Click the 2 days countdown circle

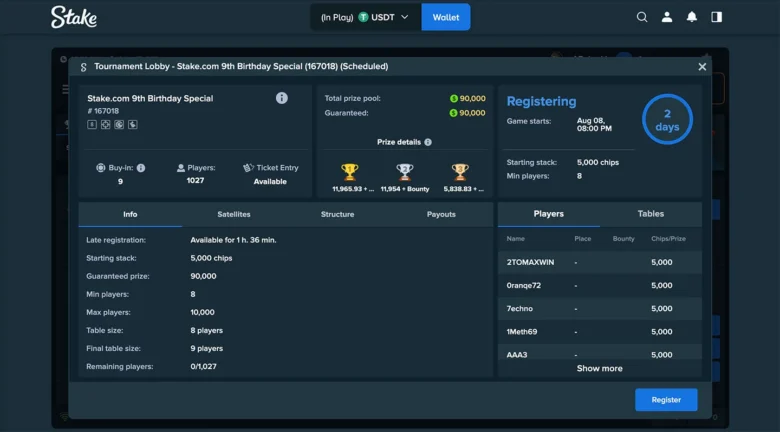(667, 119)
